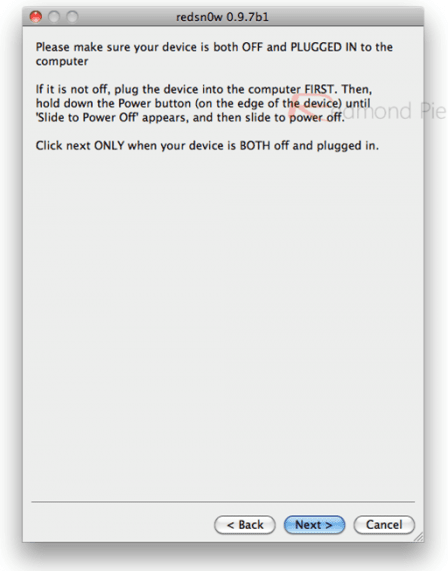Click the Next > button
The width and height of the screenshot is (448, 571).
[314, 525]
